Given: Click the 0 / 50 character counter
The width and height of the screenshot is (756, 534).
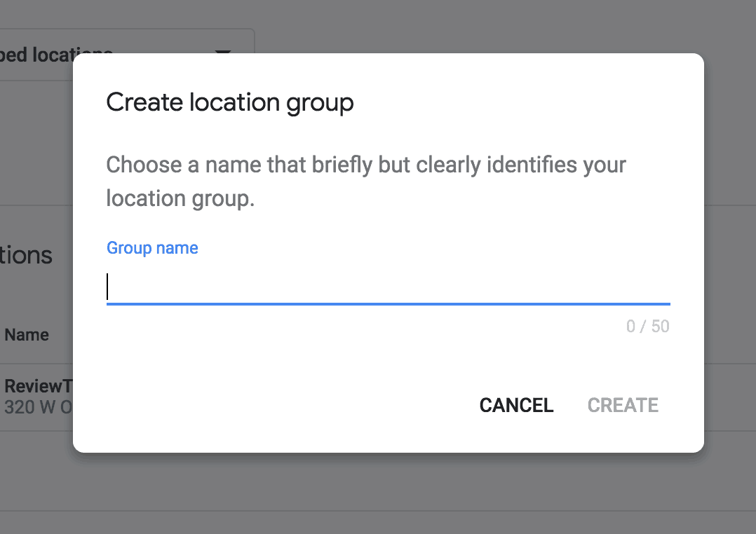Looking at the screenshot, I should [647, 327].
